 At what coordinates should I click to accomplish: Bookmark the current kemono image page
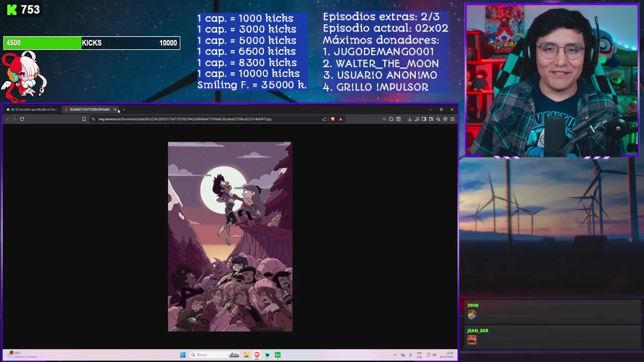(84, 119)
